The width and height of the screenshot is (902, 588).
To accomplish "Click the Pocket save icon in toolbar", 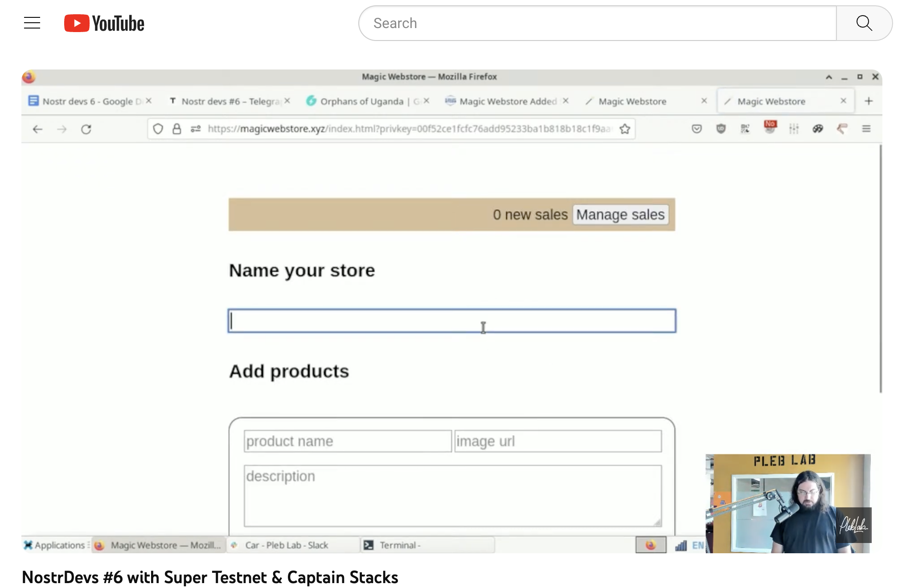I will click(x=697, y=129).
